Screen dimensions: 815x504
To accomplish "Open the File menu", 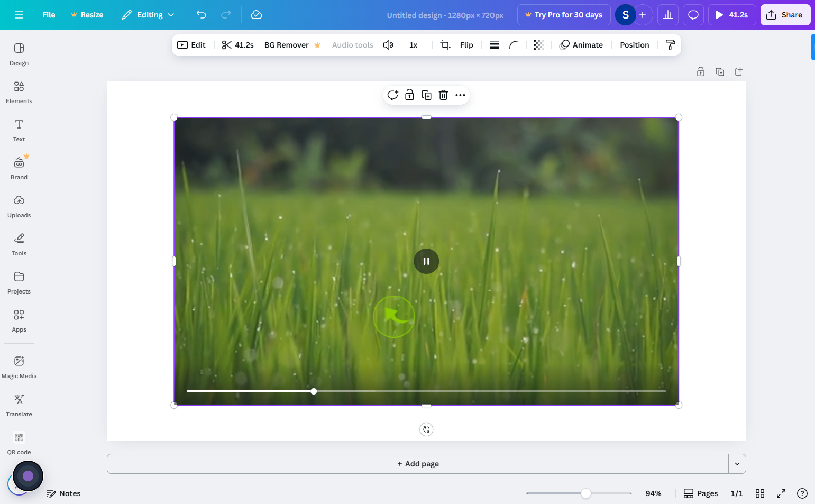I will pyautogui.click(x=49, y=15).
